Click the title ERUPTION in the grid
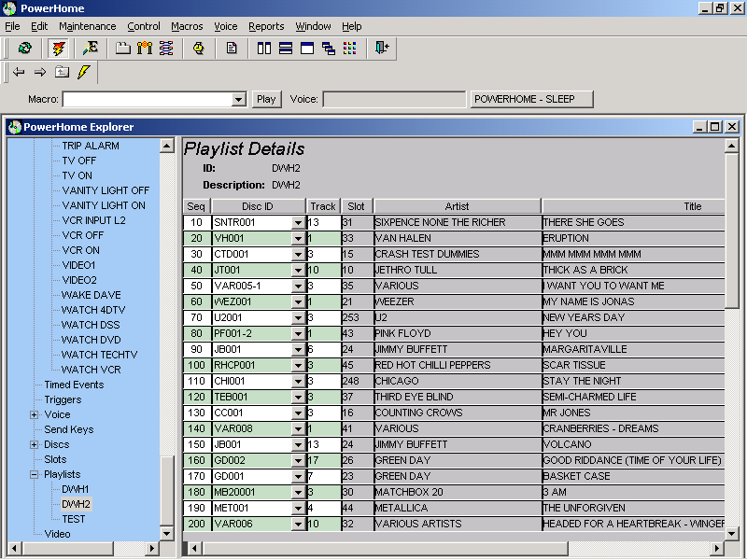The height and width of the screenshot is (560, 747). pos(566,238)
